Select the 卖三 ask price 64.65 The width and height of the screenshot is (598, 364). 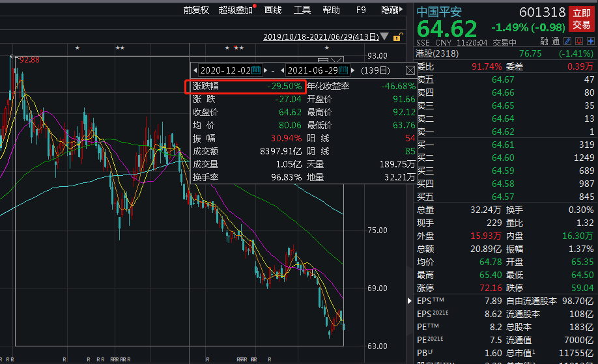pos(503,105)
